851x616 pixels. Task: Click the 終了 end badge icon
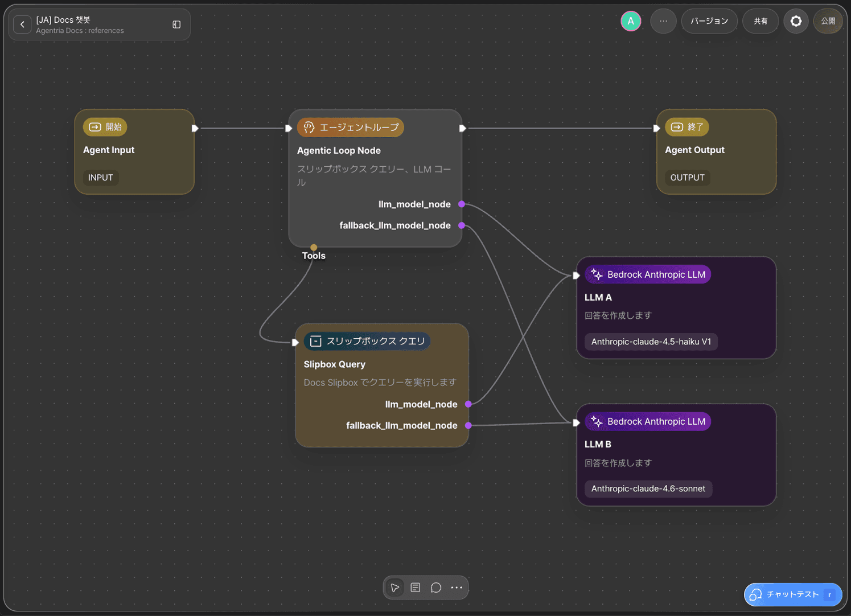coord(677,127)
